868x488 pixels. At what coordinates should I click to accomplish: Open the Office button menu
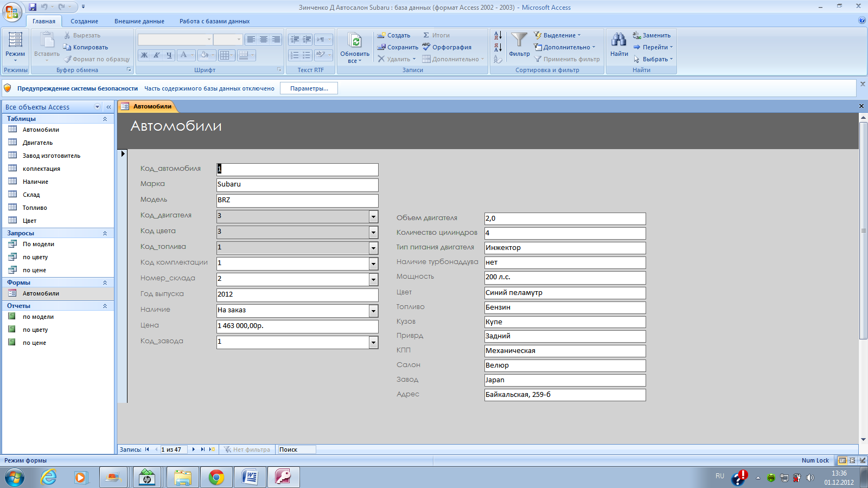pos(12,11)
